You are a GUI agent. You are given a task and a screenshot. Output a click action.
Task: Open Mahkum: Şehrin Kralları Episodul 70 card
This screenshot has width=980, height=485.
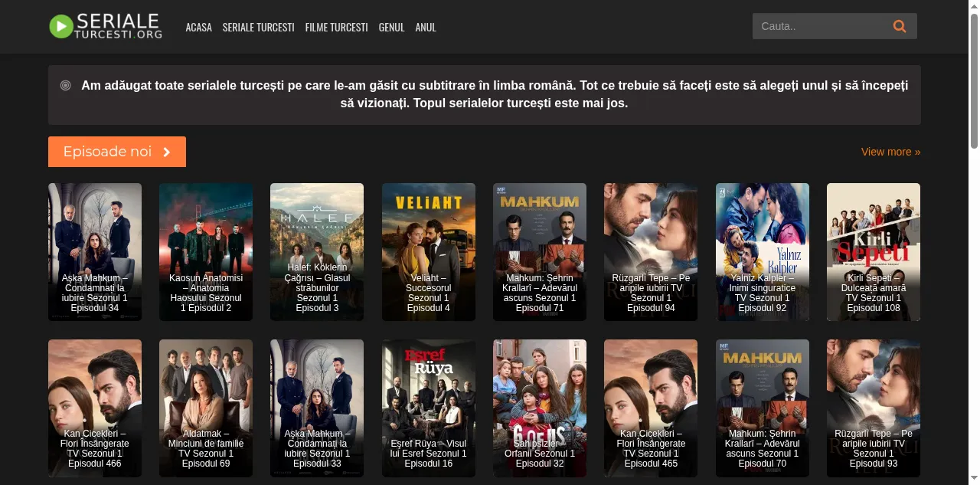763,408
